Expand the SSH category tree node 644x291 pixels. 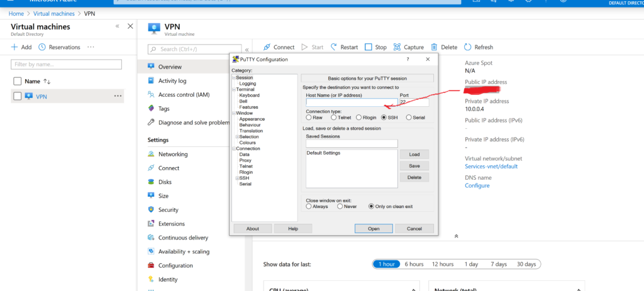pos(237,178)
